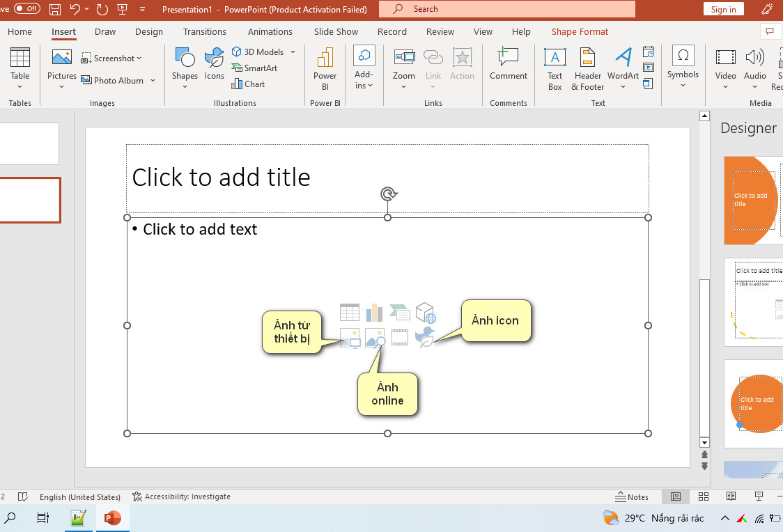The height and width of the screenshot is (532, 783).
Task: Insert a table using the placeholder table icon
Action: (x=350, y=313)
